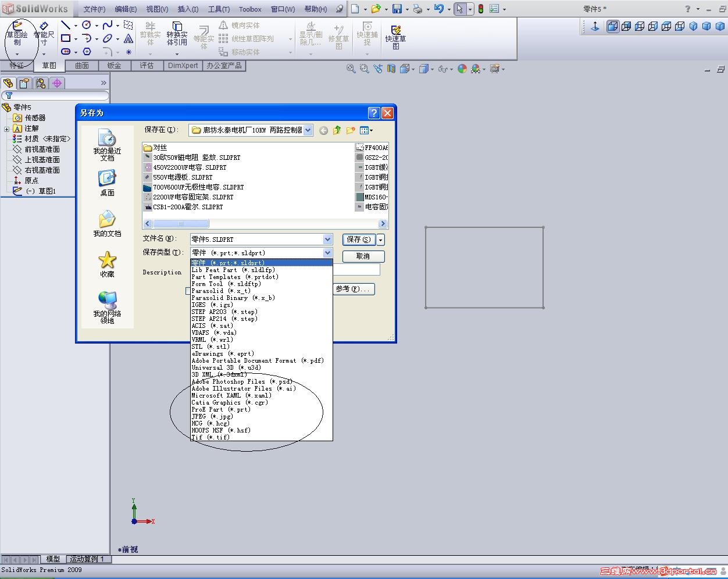This screenshot has height=579, width=728.
Task: Expand the Sketch tool flyout arrow
Action: coord(17,54)
